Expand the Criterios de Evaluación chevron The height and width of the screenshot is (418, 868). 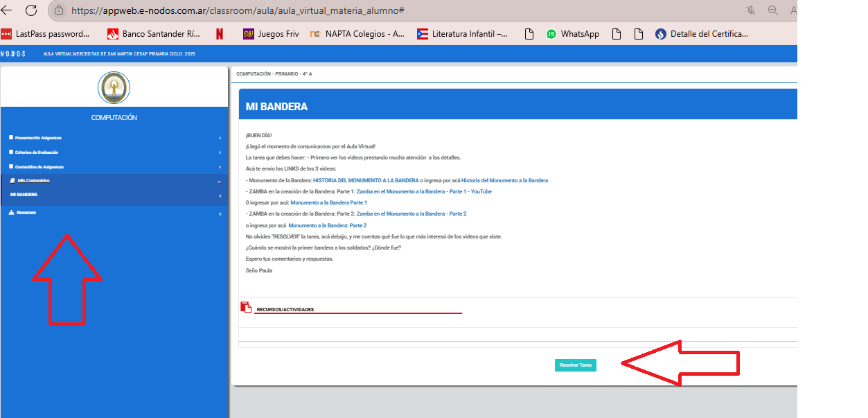point(220,153)
